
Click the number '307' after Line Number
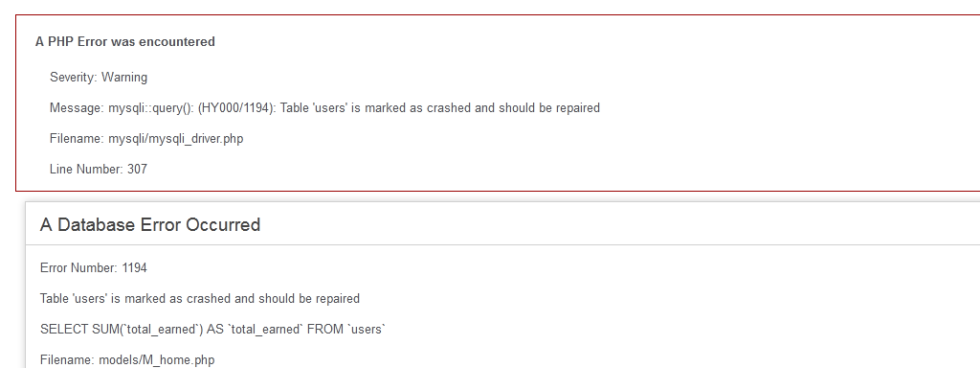pyautogui.click(x=138, y=169)
